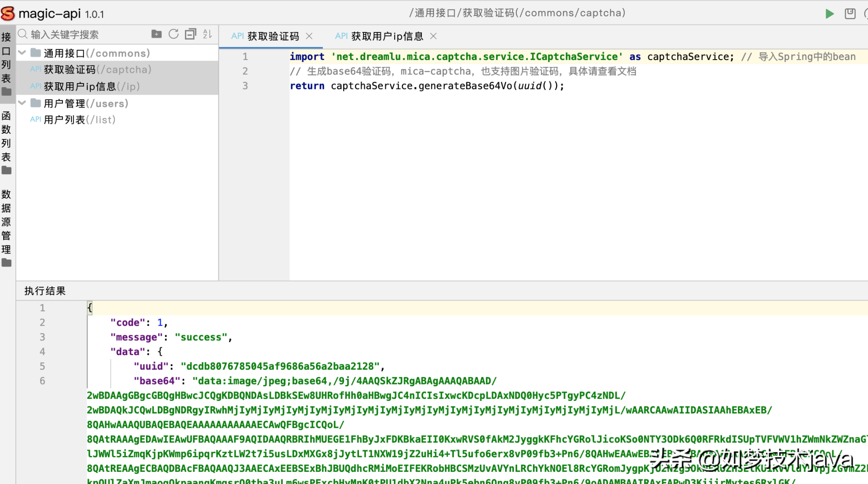868x484 pixels.
Task: Refresh the API list
Action: pos(174,34)
